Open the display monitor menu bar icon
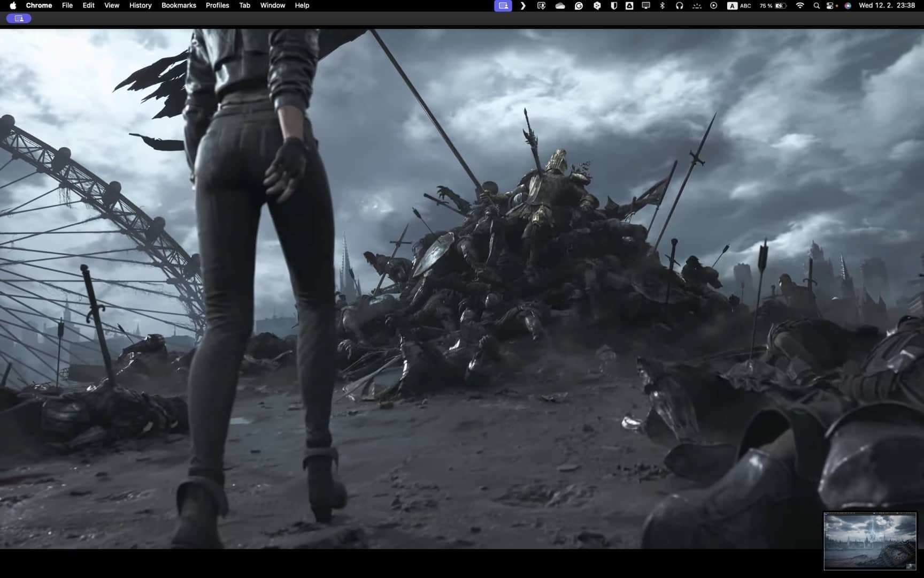The image size is (924, 578). 646,5
